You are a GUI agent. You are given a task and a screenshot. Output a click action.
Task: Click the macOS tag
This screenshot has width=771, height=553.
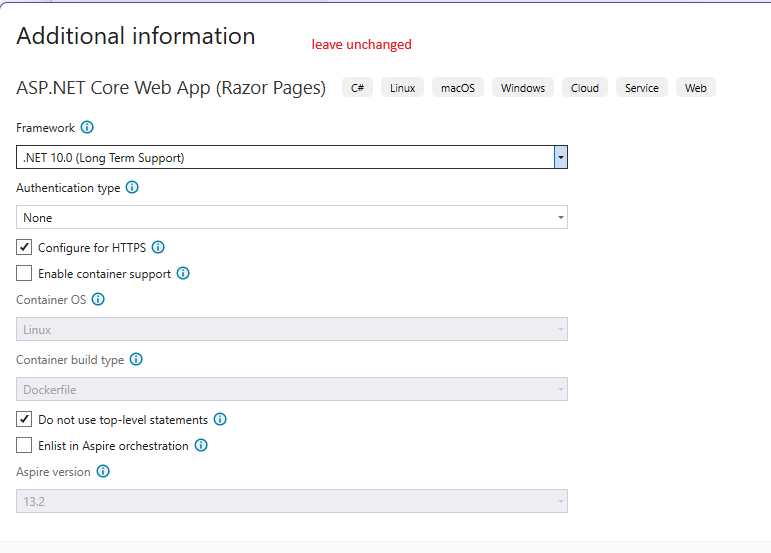(458, 87)
